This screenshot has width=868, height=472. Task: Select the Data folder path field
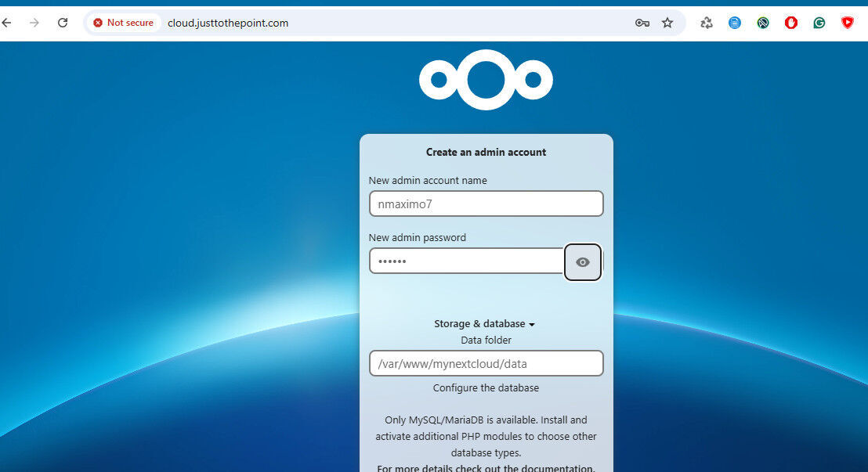point(486,363)
